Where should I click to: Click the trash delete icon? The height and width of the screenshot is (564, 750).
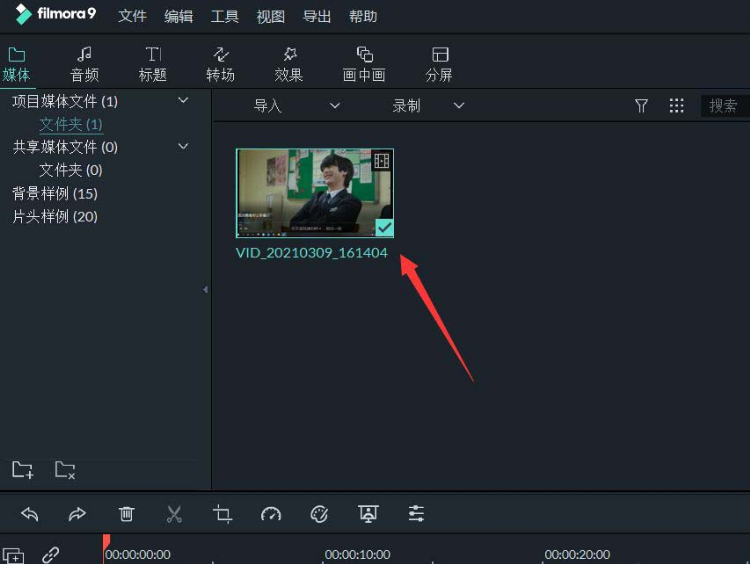tap(126, 514)
